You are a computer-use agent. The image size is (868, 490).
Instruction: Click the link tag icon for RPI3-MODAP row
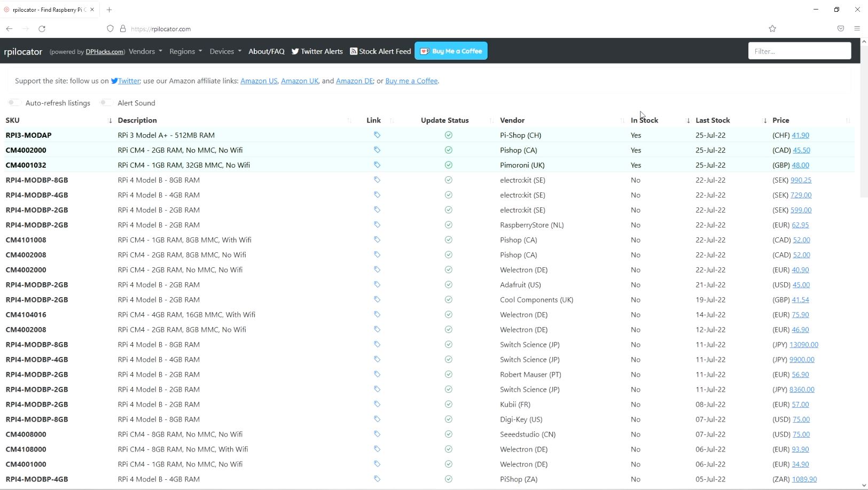[377, 135]
